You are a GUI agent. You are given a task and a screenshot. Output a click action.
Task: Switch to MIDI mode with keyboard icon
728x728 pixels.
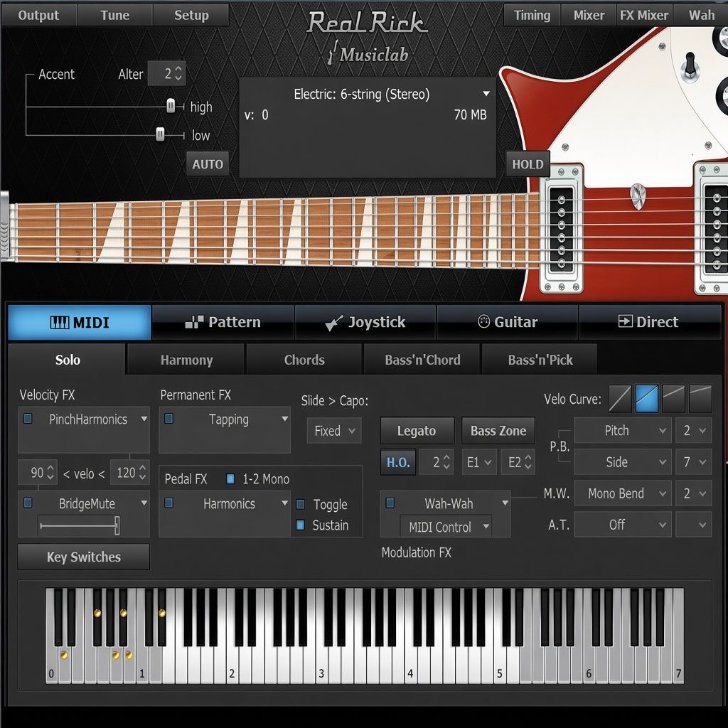coord(80,322)
